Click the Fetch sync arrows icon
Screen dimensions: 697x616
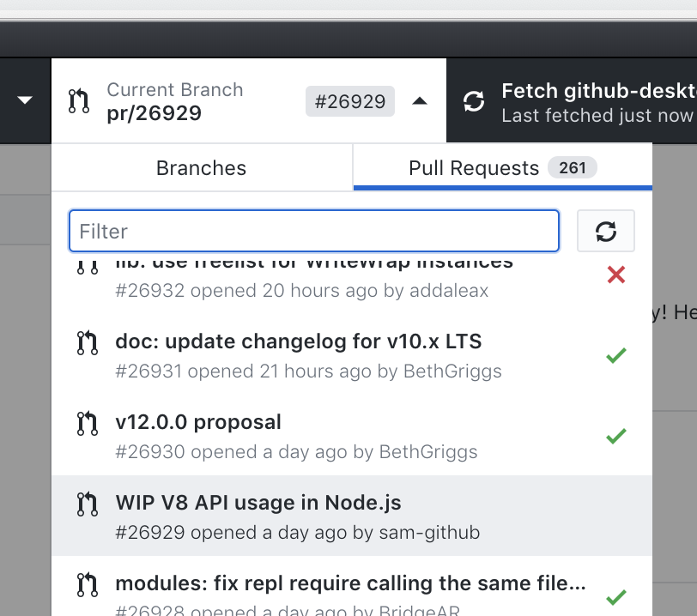474,101
